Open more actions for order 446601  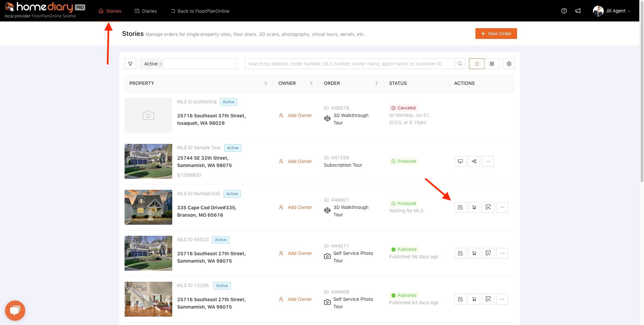coord(502,207)
